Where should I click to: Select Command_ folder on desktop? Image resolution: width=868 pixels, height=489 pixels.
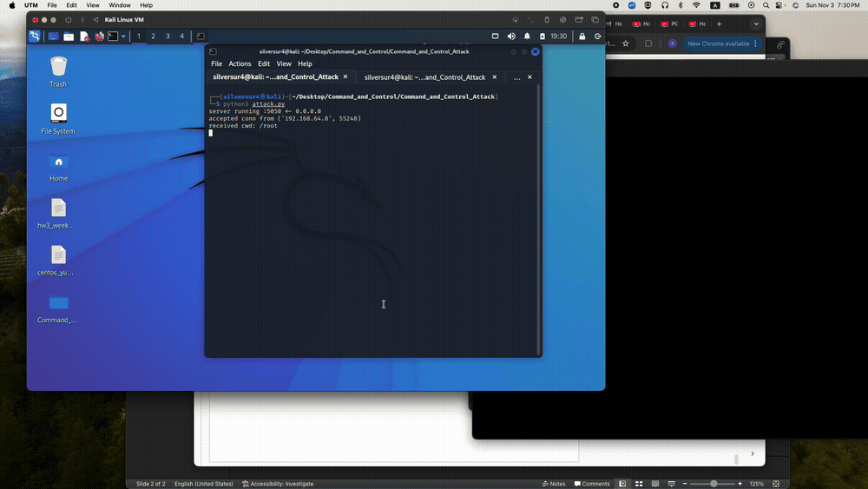click(57, 308)
